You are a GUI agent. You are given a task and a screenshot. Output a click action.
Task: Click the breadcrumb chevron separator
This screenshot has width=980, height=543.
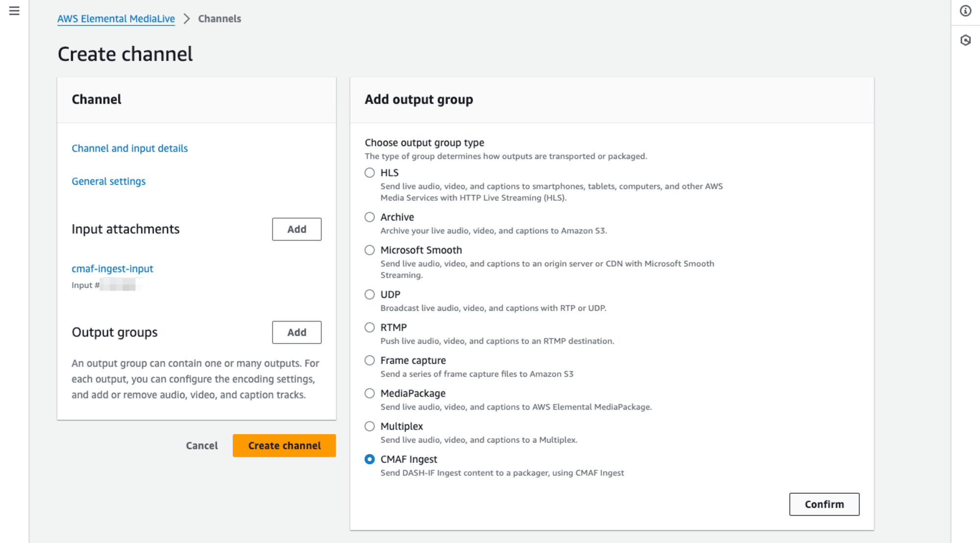click(186, 19)
